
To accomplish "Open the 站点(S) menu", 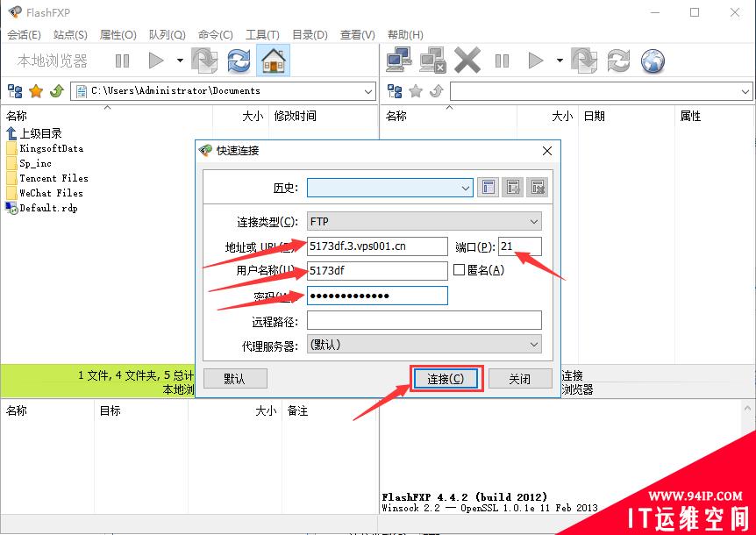I will click(70, 35).
